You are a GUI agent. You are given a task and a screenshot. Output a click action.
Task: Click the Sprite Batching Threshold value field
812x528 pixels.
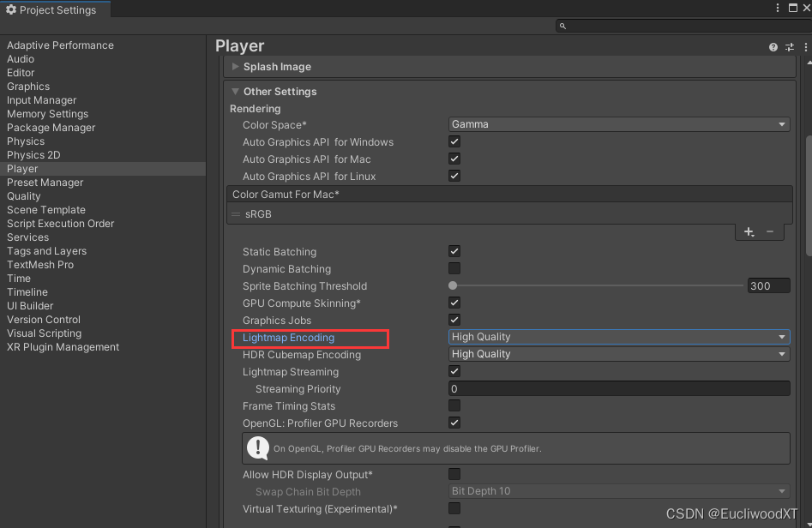click(768, 285)
